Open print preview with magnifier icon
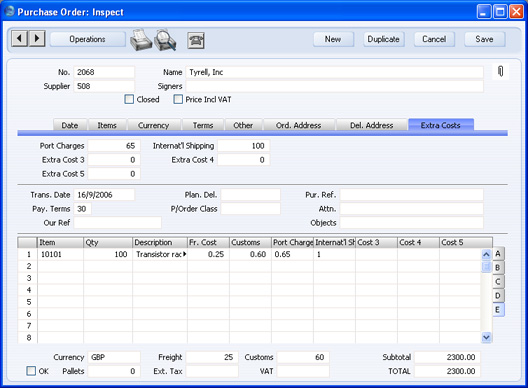 click(x=165, y=40)
